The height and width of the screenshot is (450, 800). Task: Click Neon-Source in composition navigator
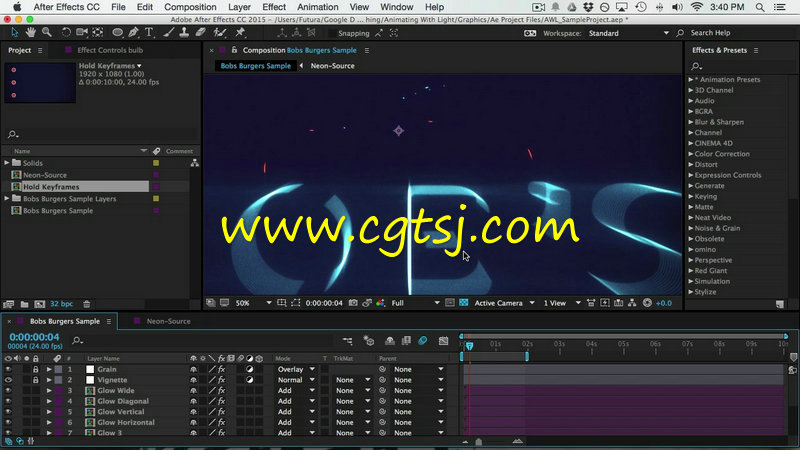tap(333, 66)
